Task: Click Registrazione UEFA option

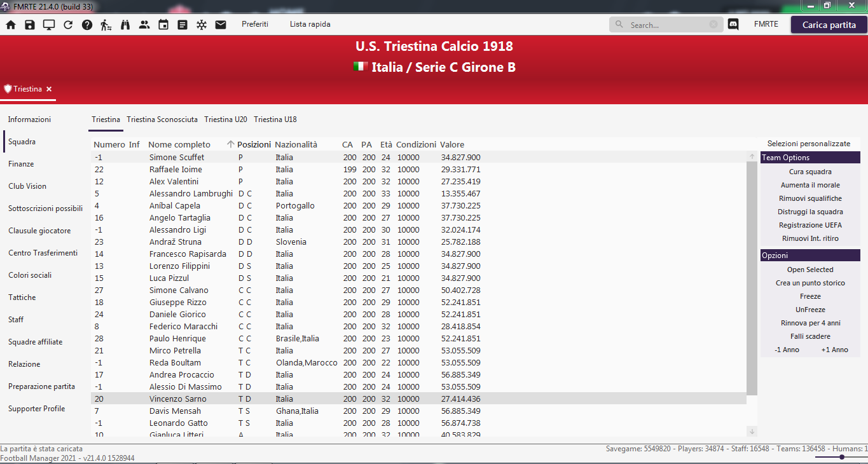Action: (810, 225)
